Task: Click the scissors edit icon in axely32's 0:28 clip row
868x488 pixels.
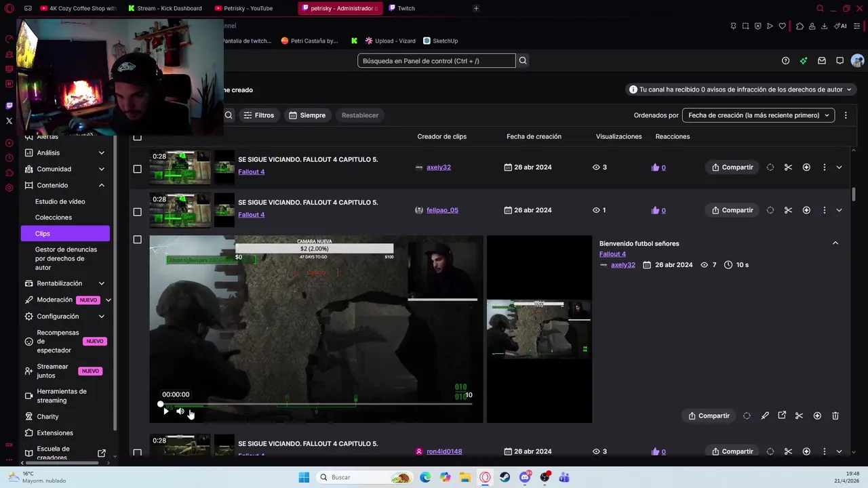Action: click(x=788, y=167)
